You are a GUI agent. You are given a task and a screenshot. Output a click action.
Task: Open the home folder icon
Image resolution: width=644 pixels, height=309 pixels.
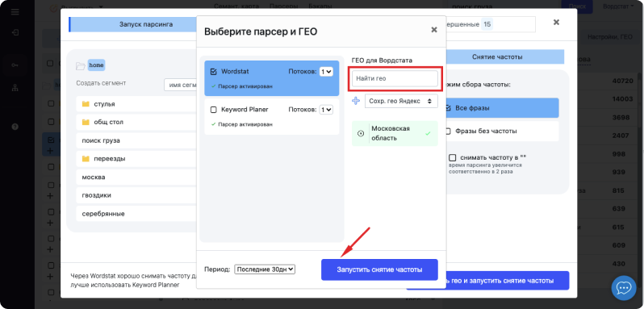tap(81, 65)
